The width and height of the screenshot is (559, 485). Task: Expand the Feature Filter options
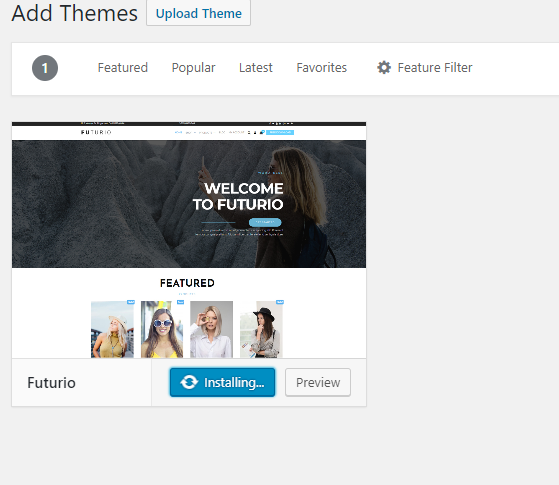pos(425,67)
